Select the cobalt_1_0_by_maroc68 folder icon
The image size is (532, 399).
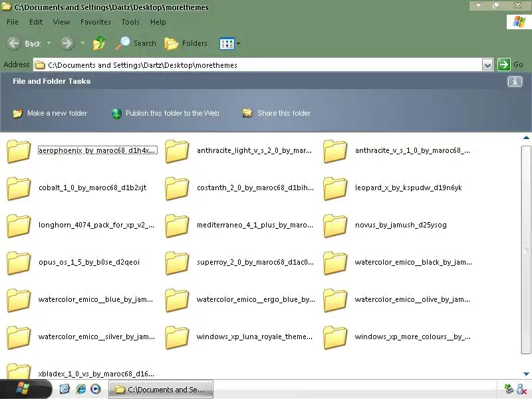point(19,189)
